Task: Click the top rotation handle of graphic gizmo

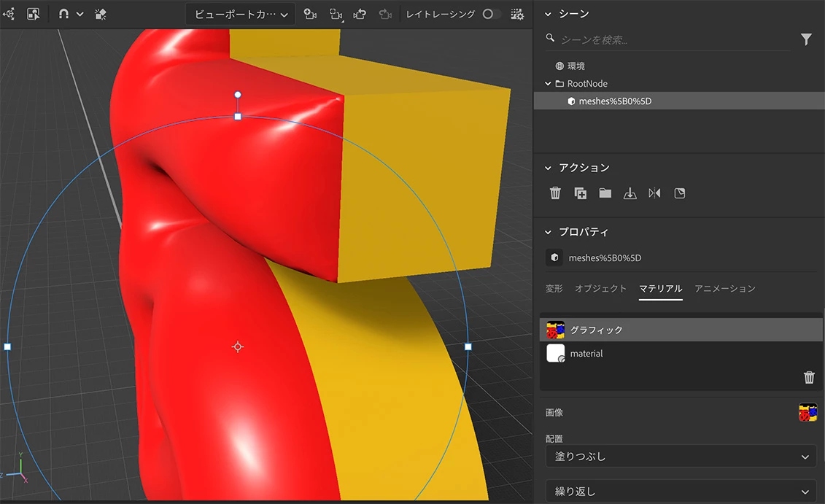Action: (x=238, y=95)
